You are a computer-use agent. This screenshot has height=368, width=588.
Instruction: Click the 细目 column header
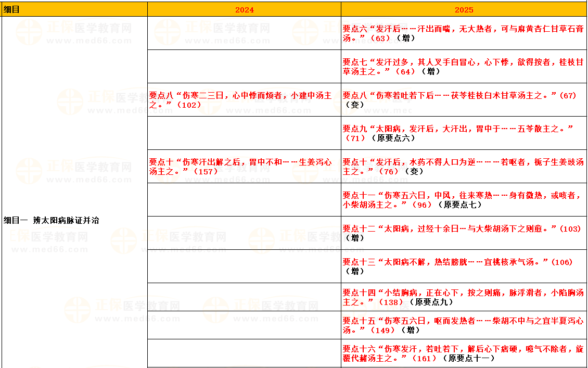pyautogui.click(x=74, y=9)
